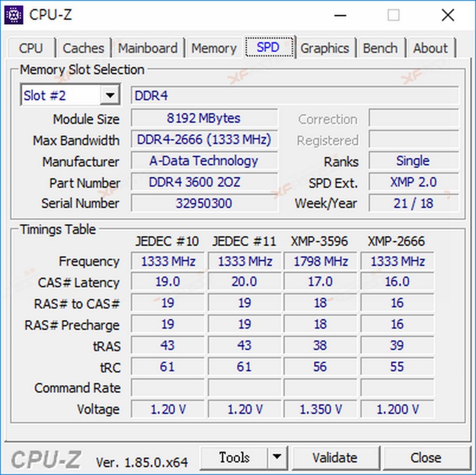Switch to the Bench tab

pyautogui.click(x=381, y=48)
